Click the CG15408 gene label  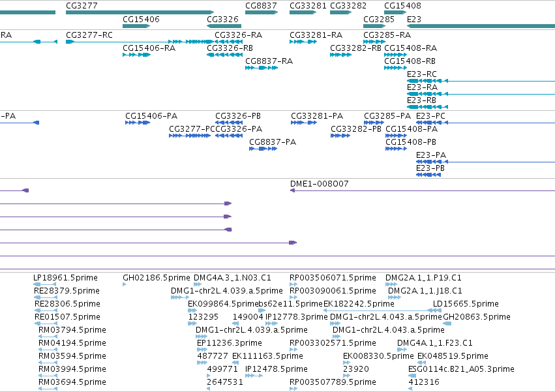click(x=402, y=6)
